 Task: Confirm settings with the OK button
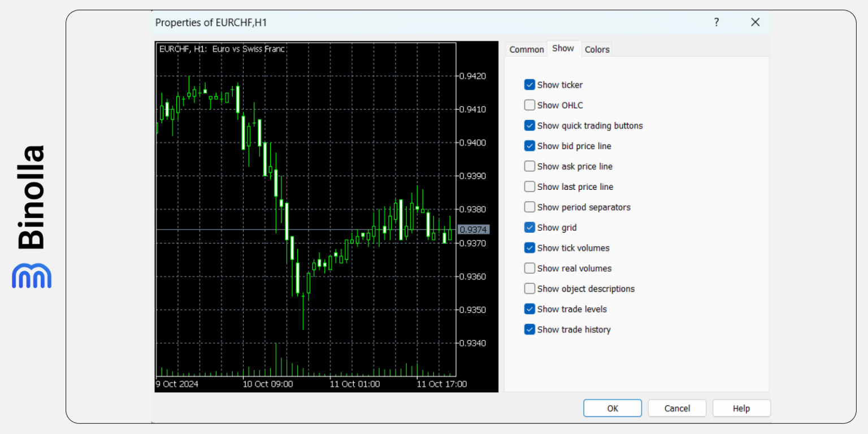click(612, 408)
